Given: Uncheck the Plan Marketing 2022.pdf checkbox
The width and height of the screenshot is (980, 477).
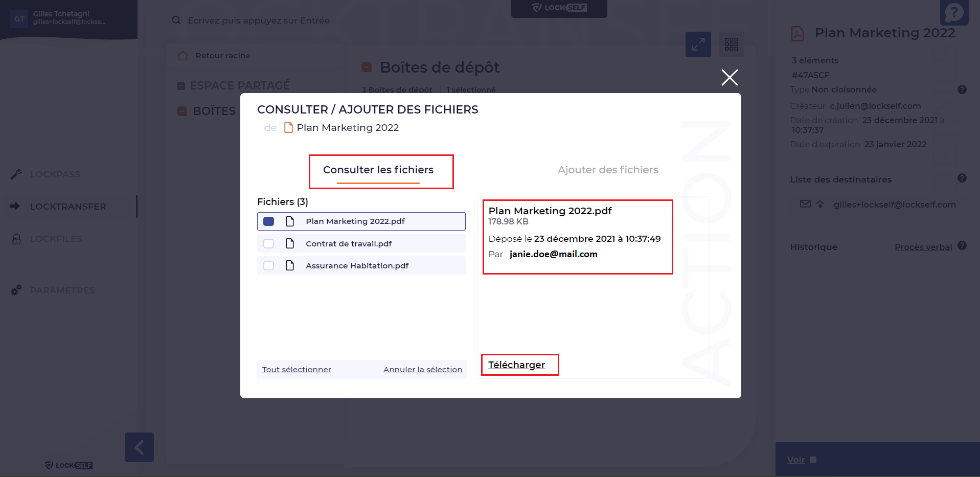Looking at the screenshot, I should [268, 221].
